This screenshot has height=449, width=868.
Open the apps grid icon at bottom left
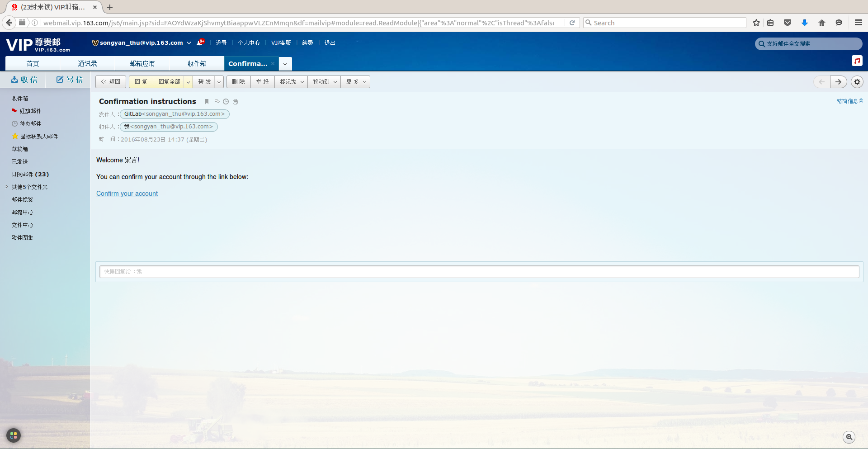[14, 435]
